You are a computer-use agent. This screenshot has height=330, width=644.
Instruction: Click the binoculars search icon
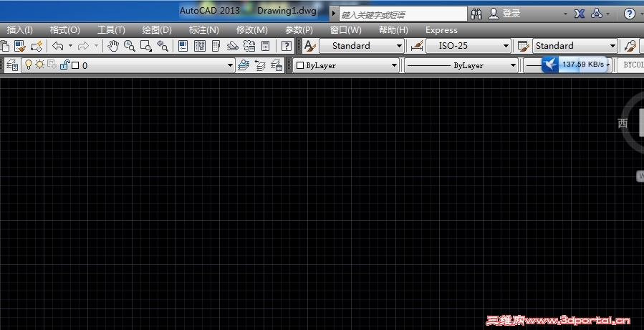476,14
